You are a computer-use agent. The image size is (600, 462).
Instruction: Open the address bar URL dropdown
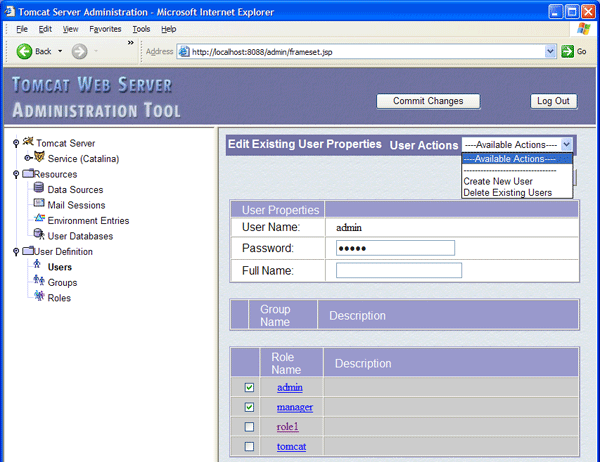pos(550,51)
